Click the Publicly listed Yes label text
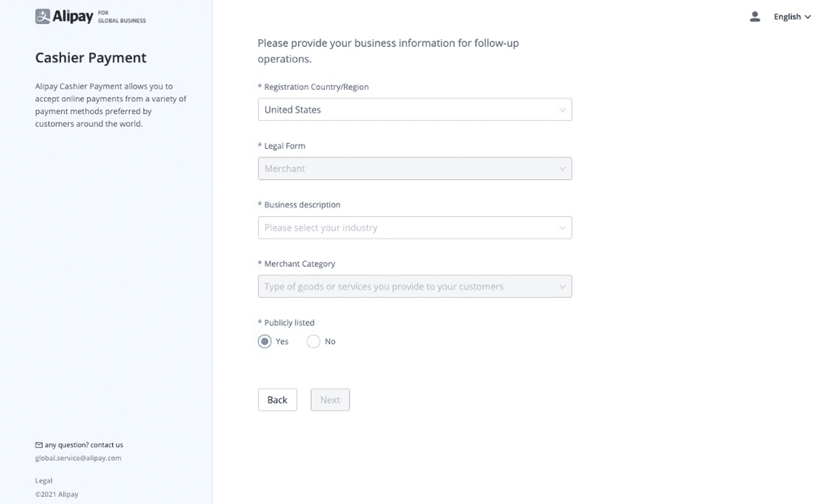This screenshot has width=820, height=504. (x=282, y=341)
